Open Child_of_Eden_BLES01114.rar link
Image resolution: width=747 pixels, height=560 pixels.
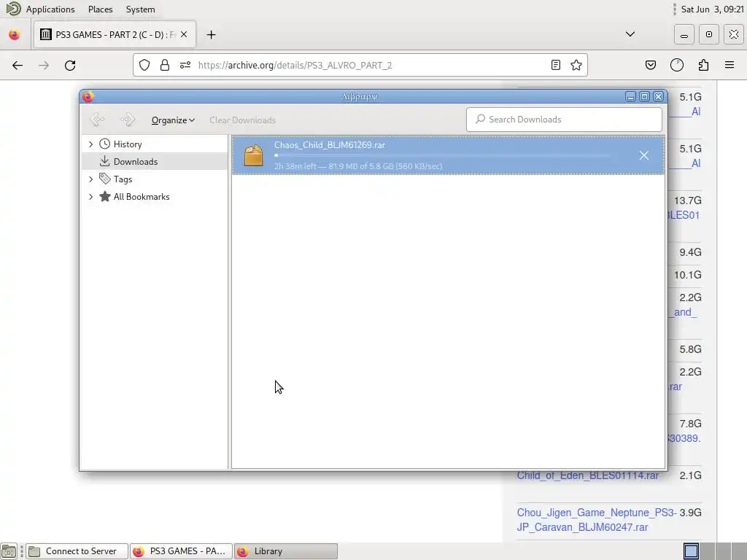pyautogui.click(x=587, y=475)
